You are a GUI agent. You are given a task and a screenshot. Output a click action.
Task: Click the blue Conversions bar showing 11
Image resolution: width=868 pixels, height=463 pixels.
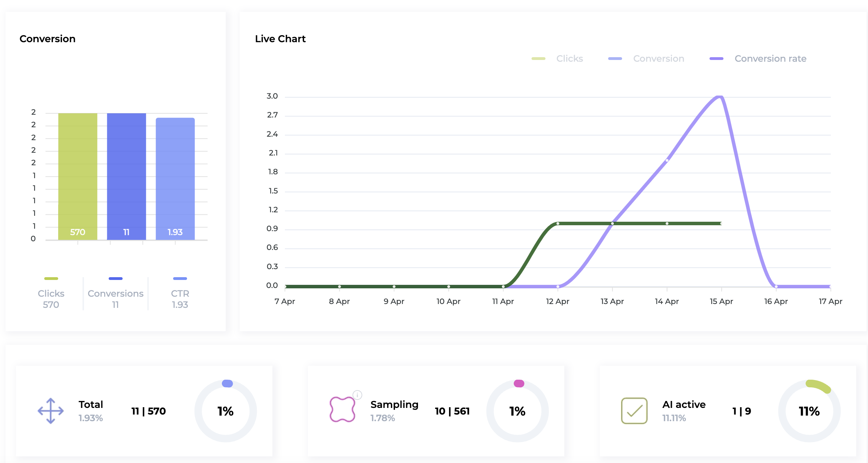pos(126,176)
